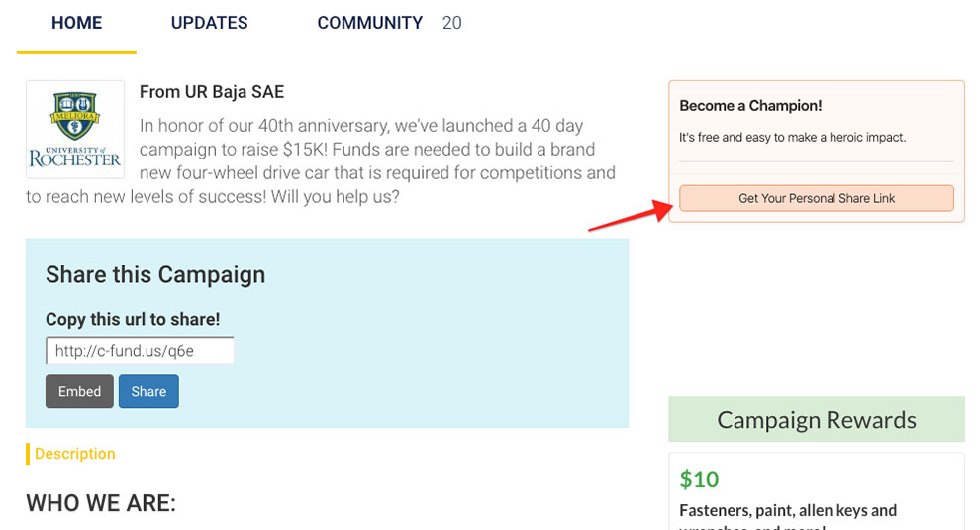
Task: Open the COMMUNITY tab
Action: pos(370,23)
